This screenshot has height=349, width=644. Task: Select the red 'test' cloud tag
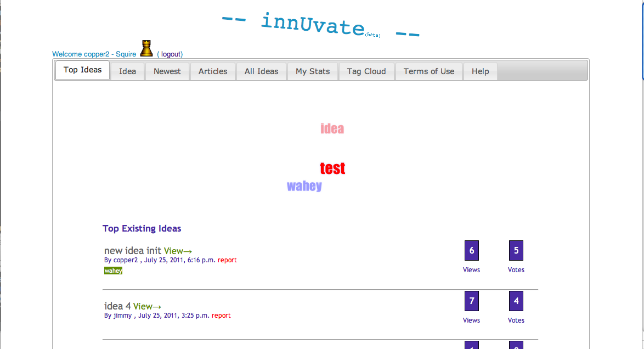click(332, 168)
